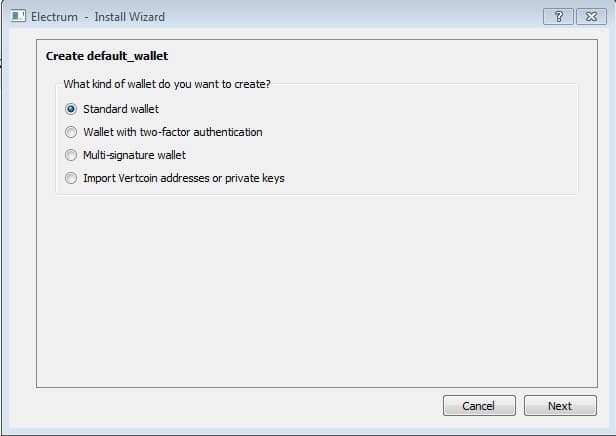Click the blank space left of the Cancel button
Viewport: 616px width, 436px height.
click(x=236, y=405)
